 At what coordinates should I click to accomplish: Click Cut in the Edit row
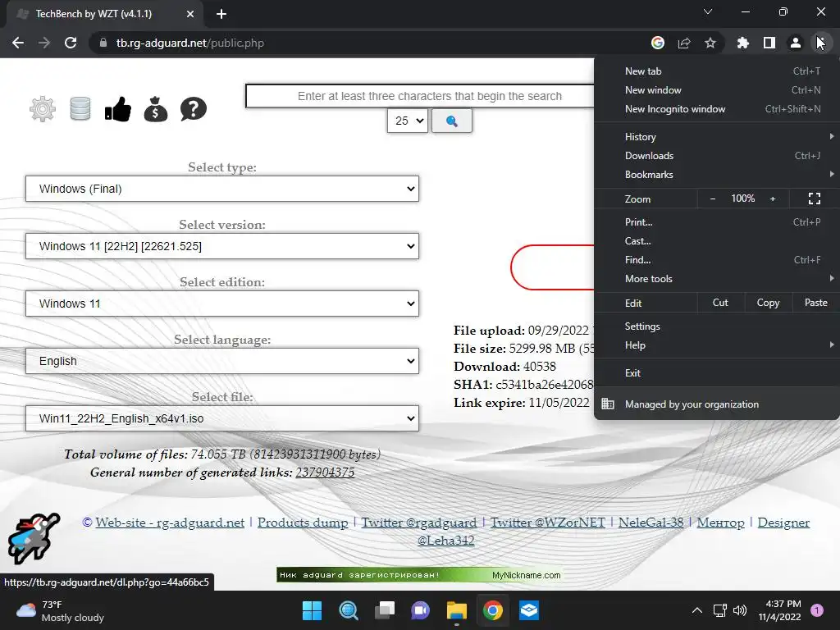coord(720,303)
